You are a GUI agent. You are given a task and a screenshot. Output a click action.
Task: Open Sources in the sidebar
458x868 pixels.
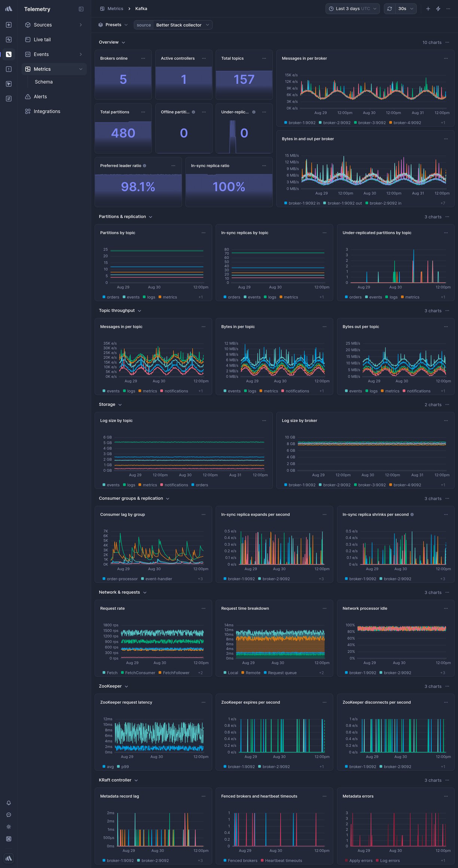pyautogui.click(x=54, y=25)
